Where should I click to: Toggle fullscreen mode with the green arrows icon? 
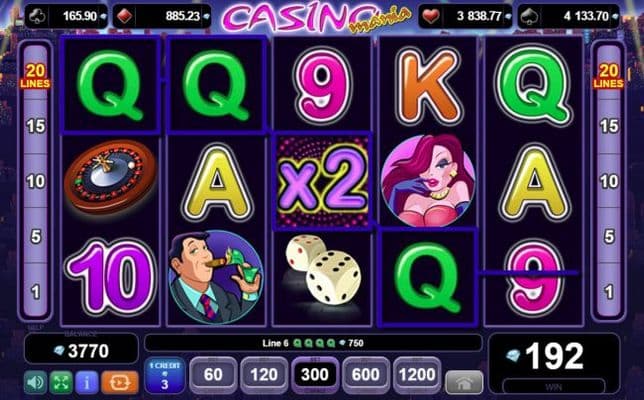[61, 382]
